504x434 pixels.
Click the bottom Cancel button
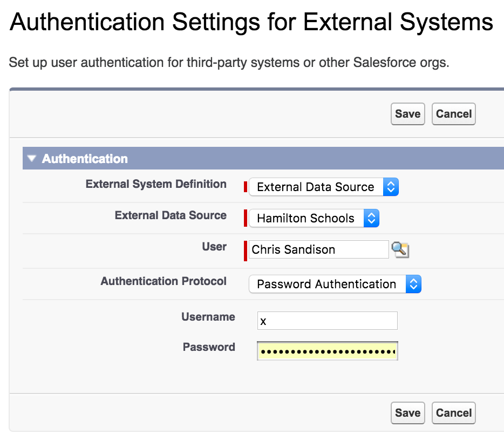[x=453, y=413]
